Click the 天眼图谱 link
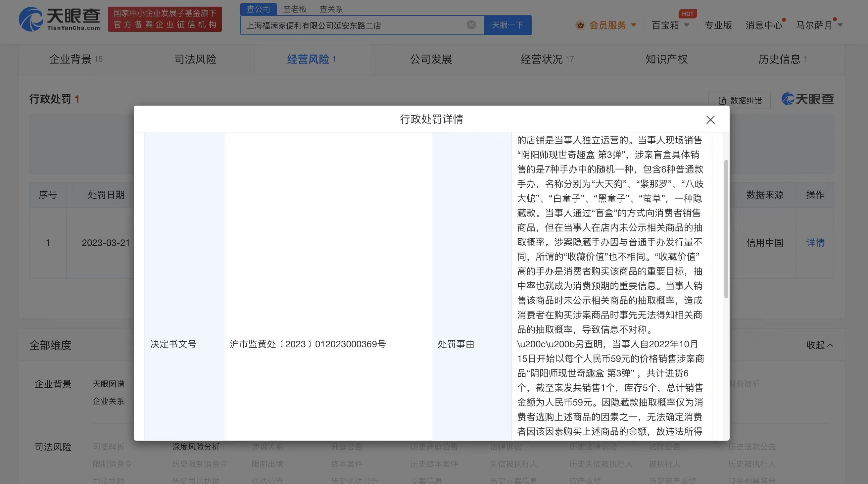Viewport: 868px width, 484px height. coord(109,384)
